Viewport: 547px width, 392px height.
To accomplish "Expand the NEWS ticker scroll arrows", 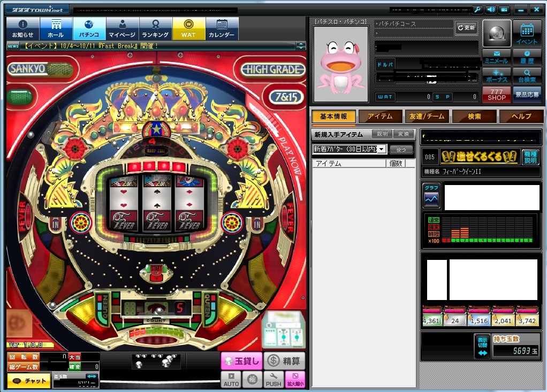I will click(300, 46).
